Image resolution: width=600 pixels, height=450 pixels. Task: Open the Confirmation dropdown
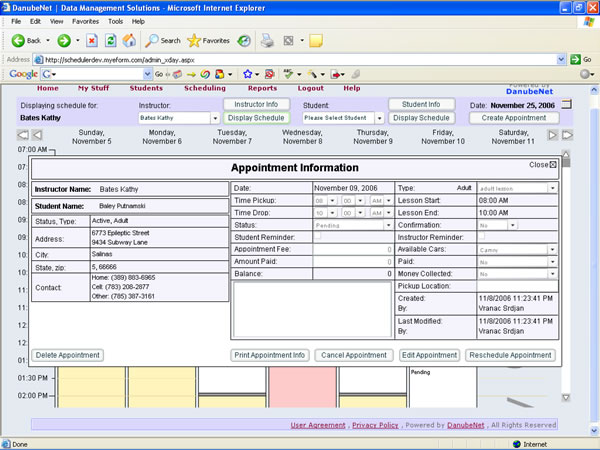coord(513,225)
